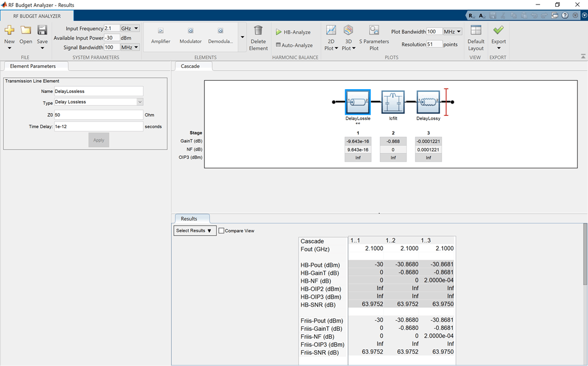Click the Signal Bandwidth value field

[112, 47]
